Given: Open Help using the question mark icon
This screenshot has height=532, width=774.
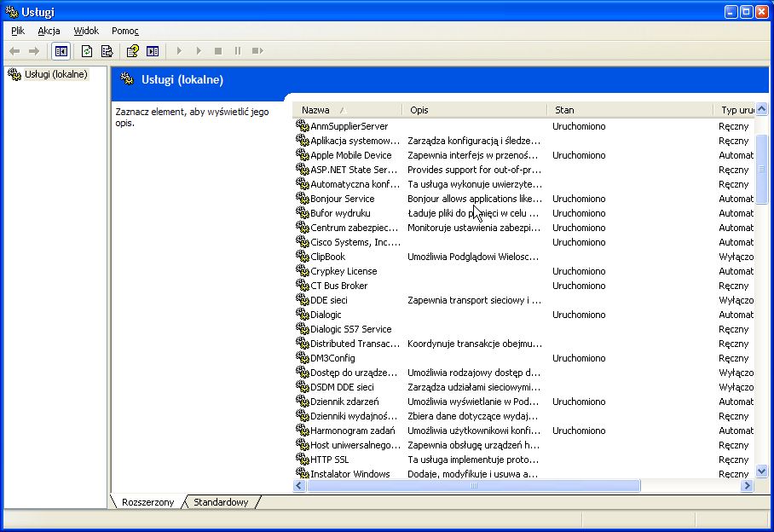Looking at the screenshot, I should pyautogui.click(x=132, y=51).
